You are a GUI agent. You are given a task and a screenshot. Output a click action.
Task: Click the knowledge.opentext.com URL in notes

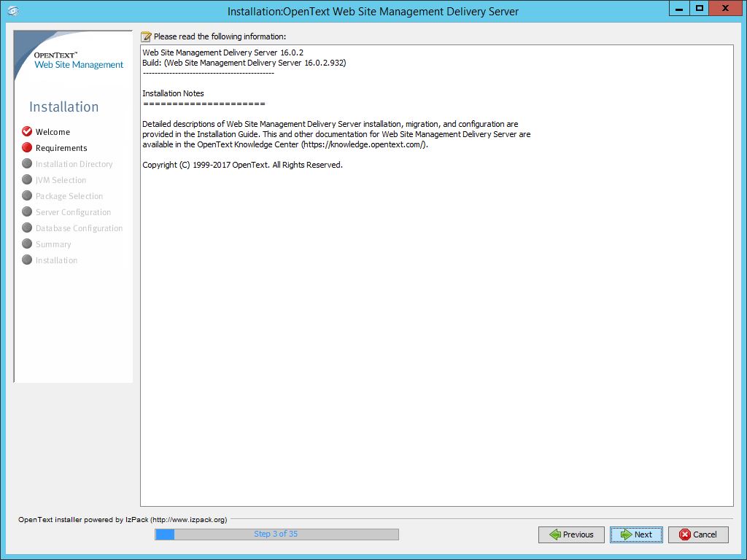365,145
